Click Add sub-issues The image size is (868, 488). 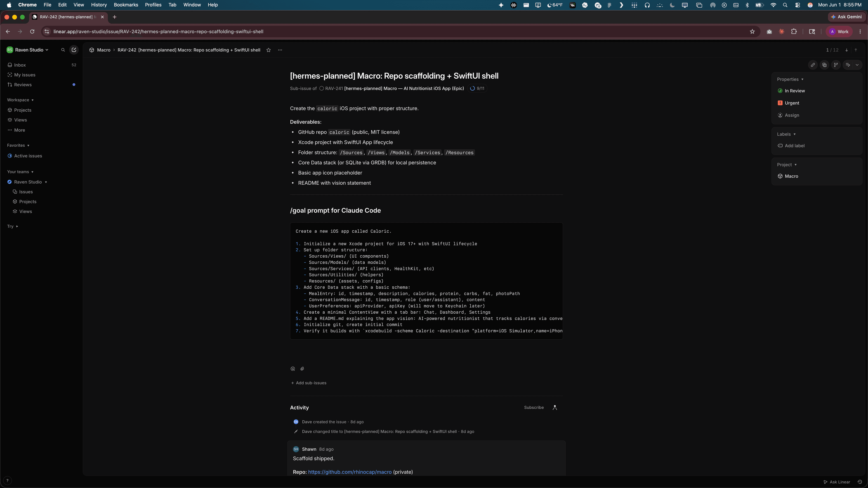[309, 383]
